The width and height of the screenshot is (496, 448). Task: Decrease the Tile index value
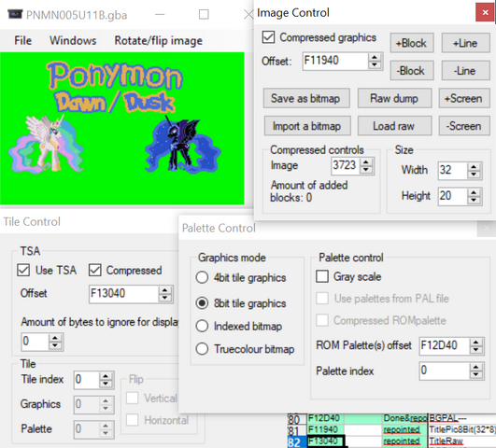pyautogui.click(x=106, y=384)
